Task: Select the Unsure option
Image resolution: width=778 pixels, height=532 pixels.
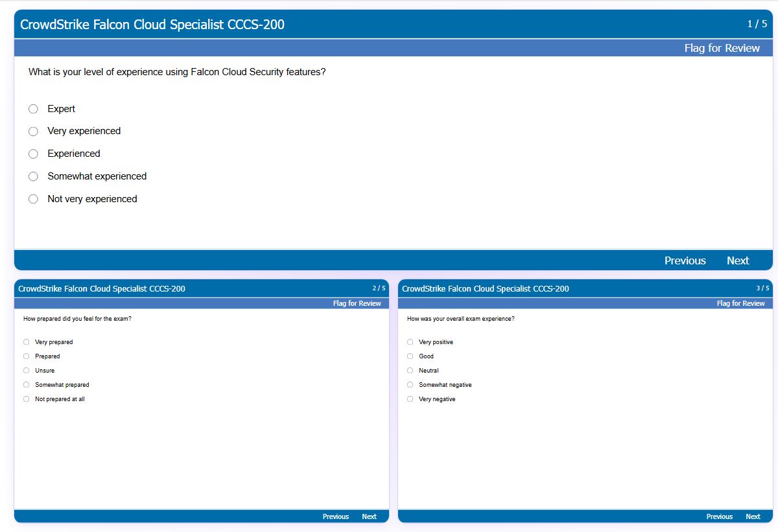Action: [27, 371]
